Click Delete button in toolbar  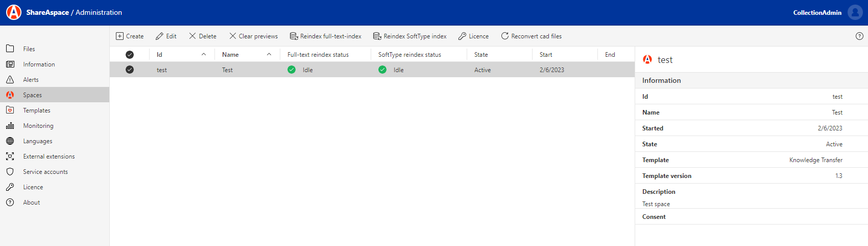click(x=203, y=36)
